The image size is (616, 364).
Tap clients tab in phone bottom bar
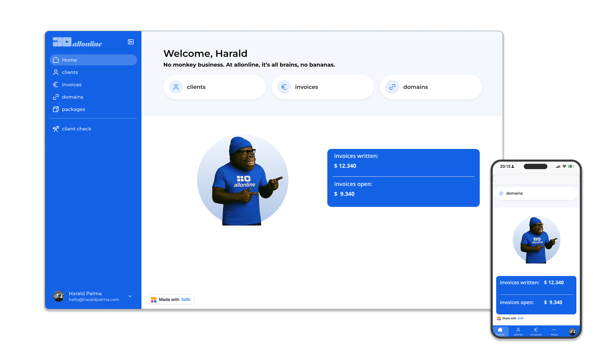(x=518, y=331)
